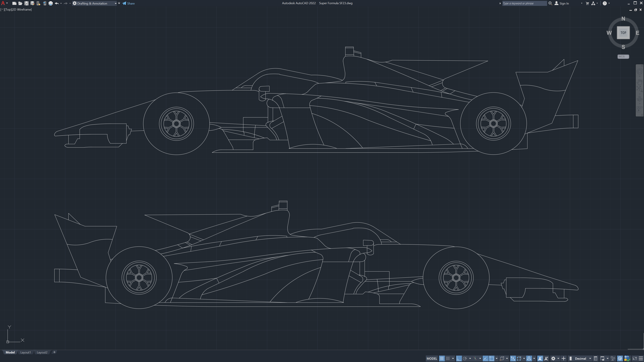This screenshot has width=644, height=362.
Task: Toggle annotation AutoScale
Action: (x=546, y=358)
